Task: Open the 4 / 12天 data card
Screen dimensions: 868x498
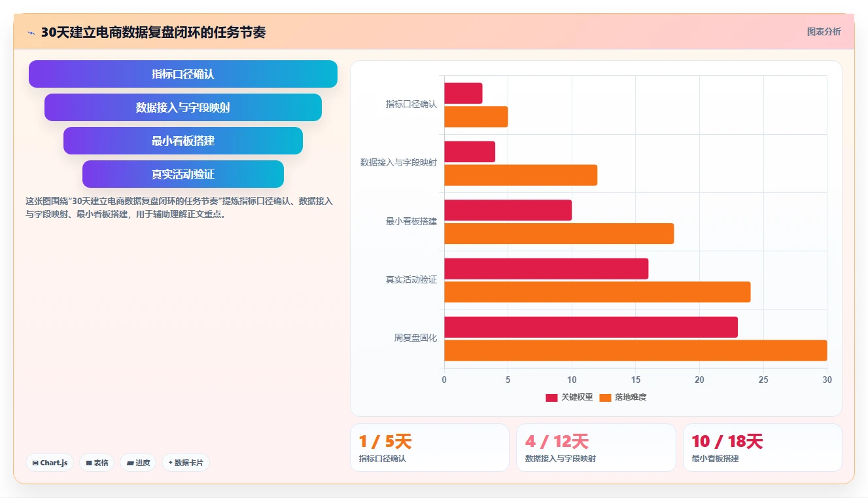Action: coord(596,448)
